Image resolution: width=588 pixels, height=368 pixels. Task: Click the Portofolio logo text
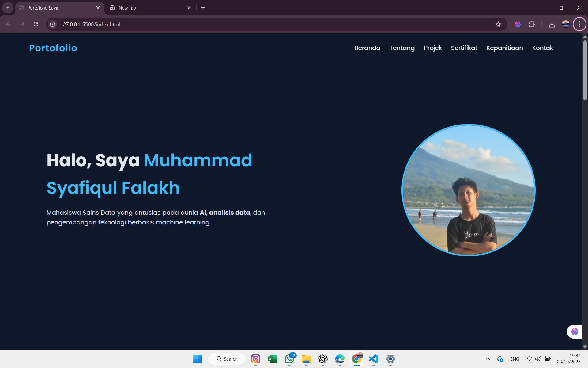point(53,48)
